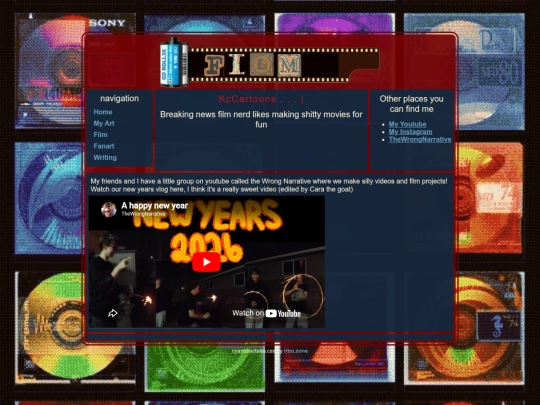Open the Film navigation link
Viewport: 540px width, 405px height.
pos(100,135)
